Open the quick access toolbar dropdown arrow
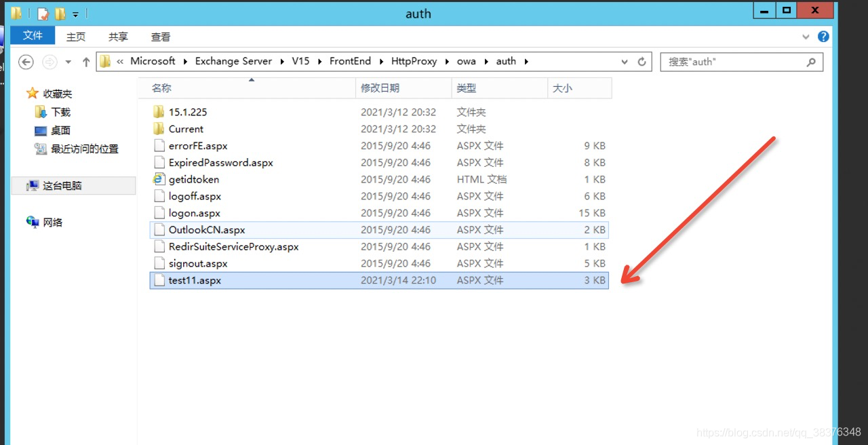 click(75, 14)
